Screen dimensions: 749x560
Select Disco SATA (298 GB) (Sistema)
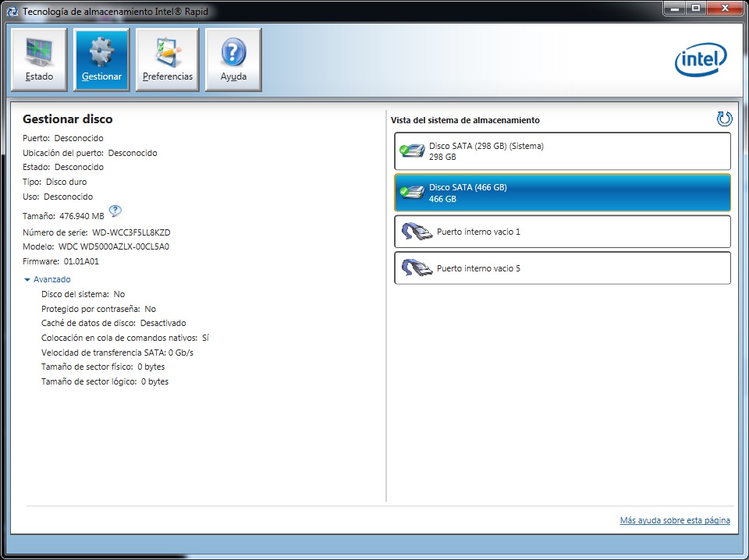click(563, 151)
